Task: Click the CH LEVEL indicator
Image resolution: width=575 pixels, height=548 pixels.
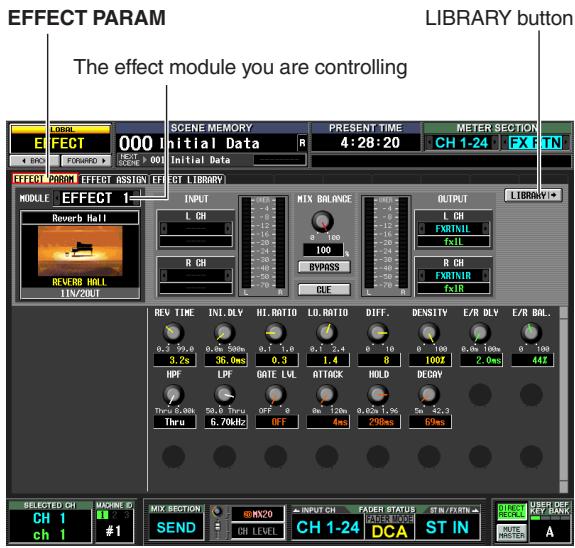Action: (x=258, y=531)
